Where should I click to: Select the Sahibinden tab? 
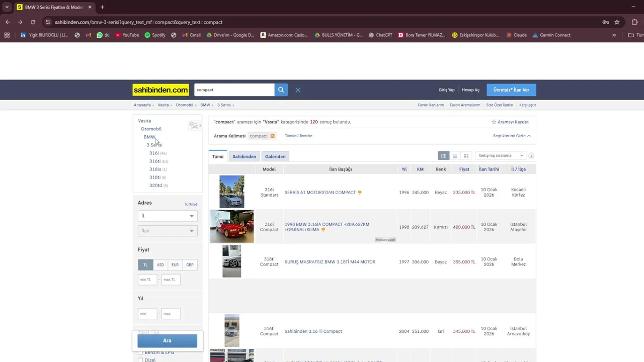click(x=244, y=156)
